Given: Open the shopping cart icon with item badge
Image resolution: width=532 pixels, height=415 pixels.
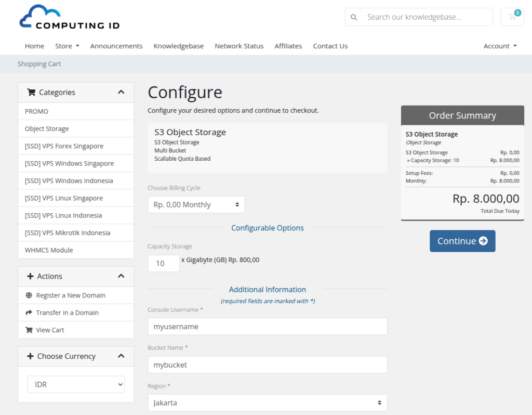Looking at the screenshot, I should point(512,17).
